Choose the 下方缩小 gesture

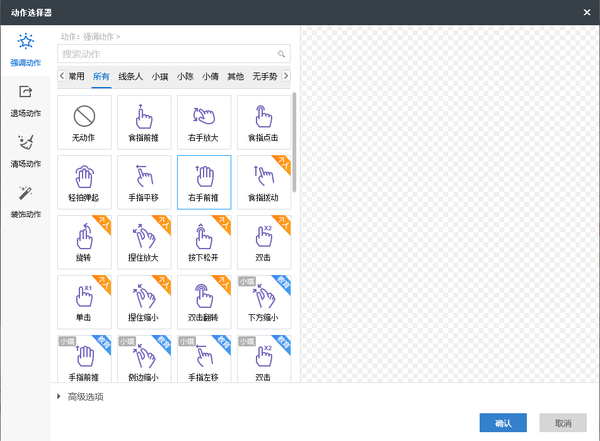coord(264,302)
